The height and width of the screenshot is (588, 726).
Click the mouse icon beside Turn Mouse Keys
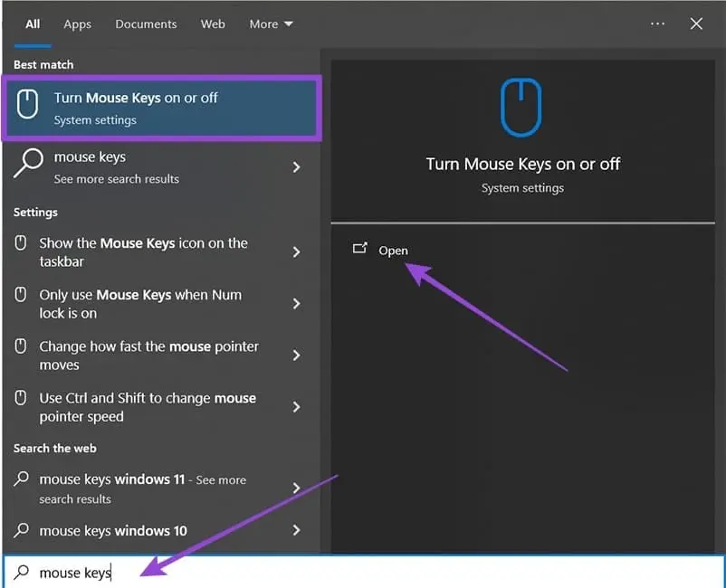coord(29,107)
